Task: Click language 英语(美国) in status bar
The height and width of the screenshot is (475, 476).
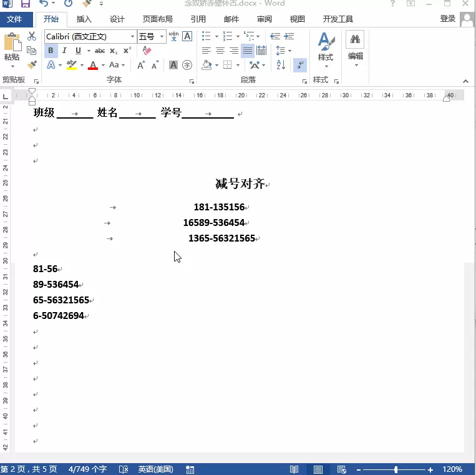Action: coord(156,469)
